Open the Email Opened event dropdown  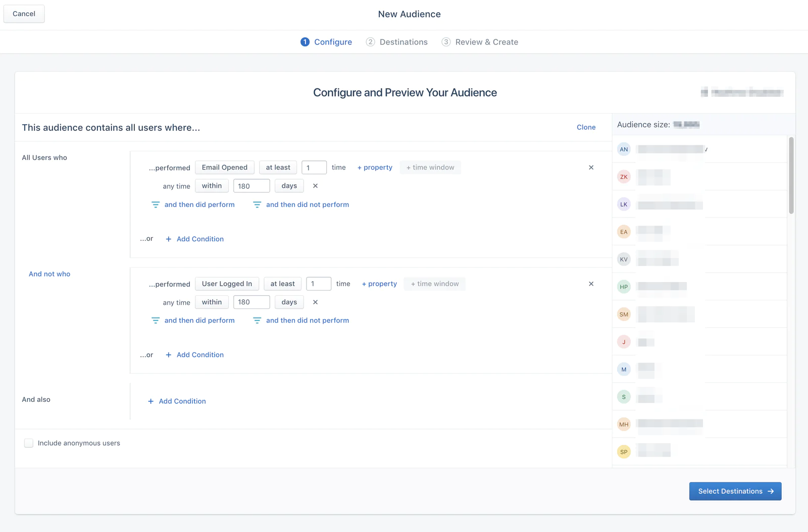pos(225,168)
